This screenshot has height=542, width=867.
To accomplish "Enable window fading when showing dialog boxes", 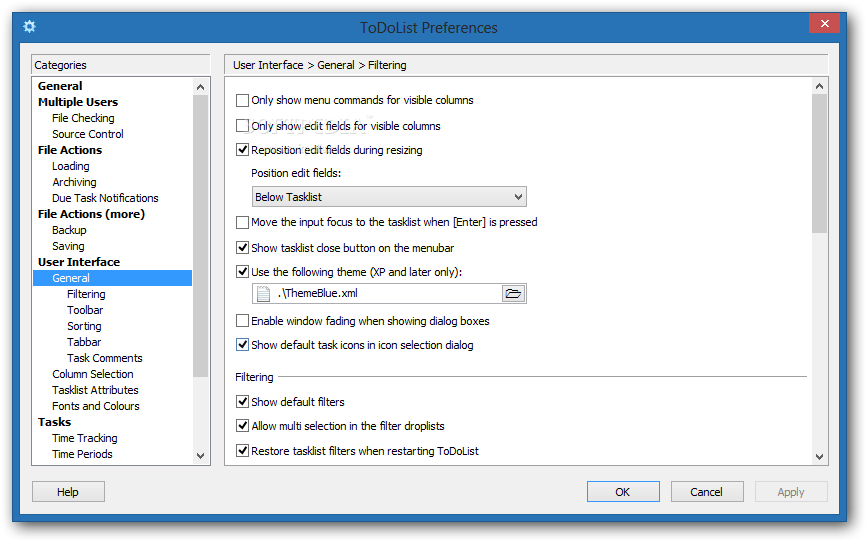I will [242, 321].
